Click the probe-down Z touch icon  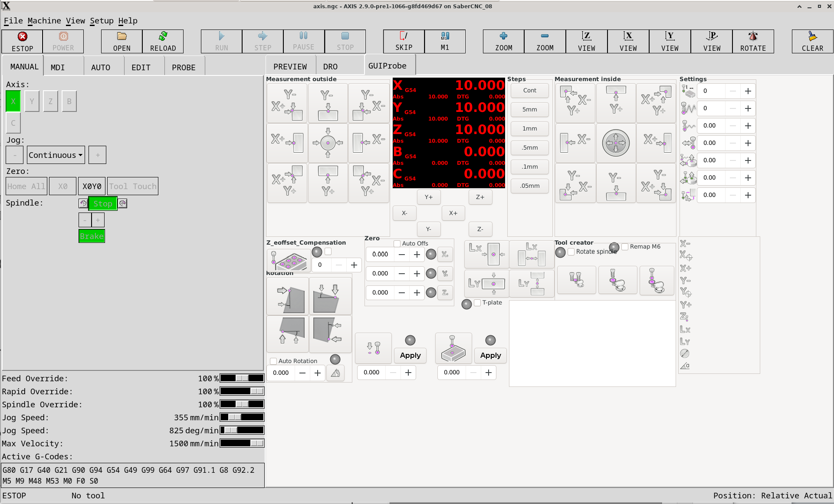tap(373, 348)
